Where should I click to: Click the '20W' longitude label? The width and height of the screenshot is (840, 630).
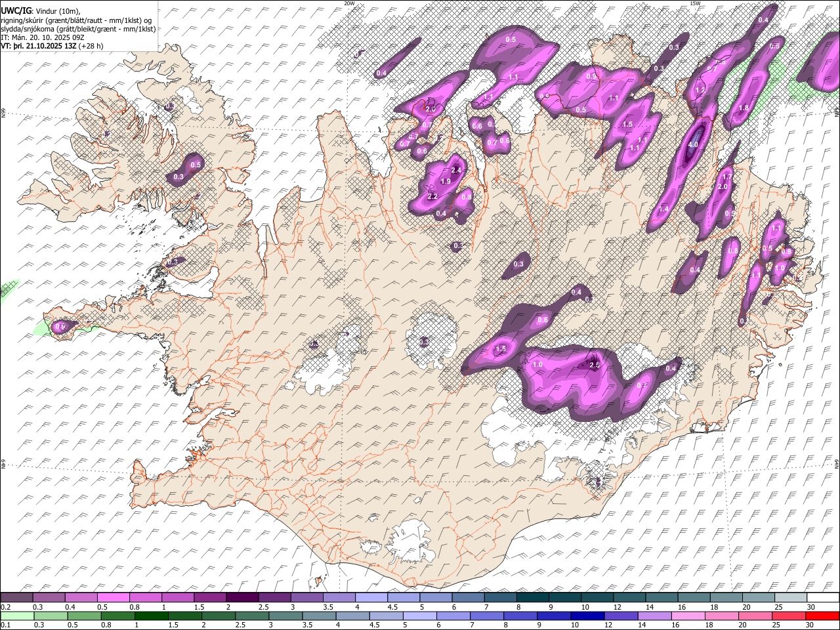tap(349, 3)
